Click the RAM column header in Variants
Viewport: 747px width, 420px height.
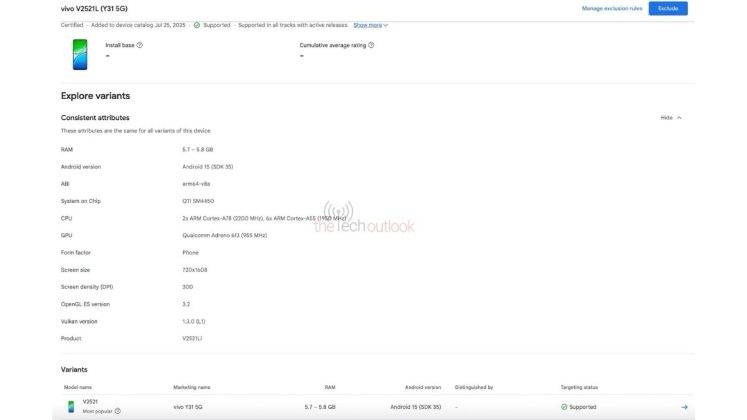click(x=329, y=386)
